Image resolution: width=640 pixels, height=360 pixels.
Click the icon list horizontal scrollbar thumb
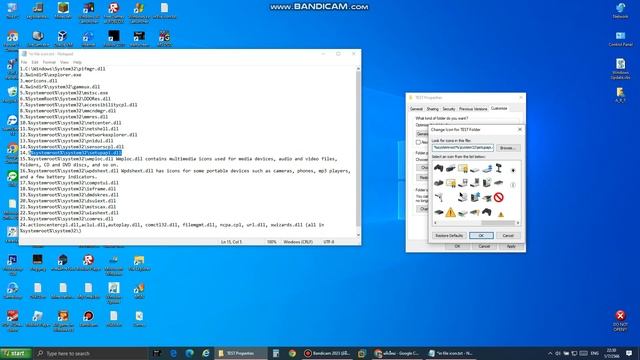498,223
